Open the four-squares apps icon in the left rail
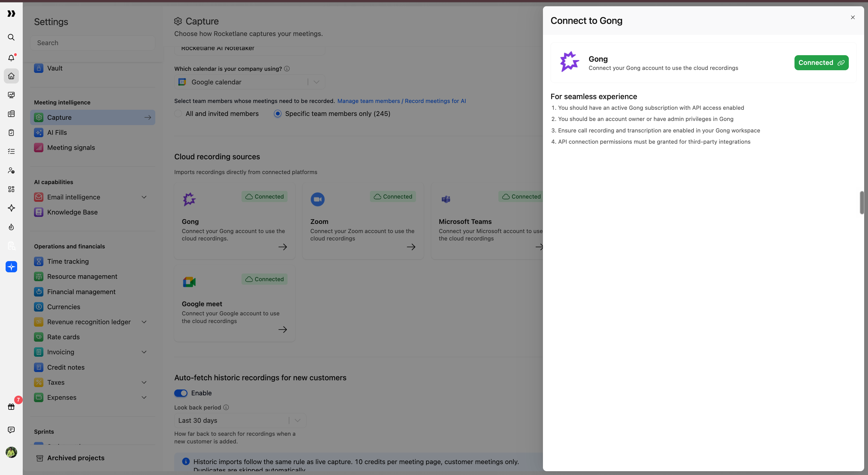The width and height of the screenshot is (868, 475). pyautogui.click(x=11, y=189)
